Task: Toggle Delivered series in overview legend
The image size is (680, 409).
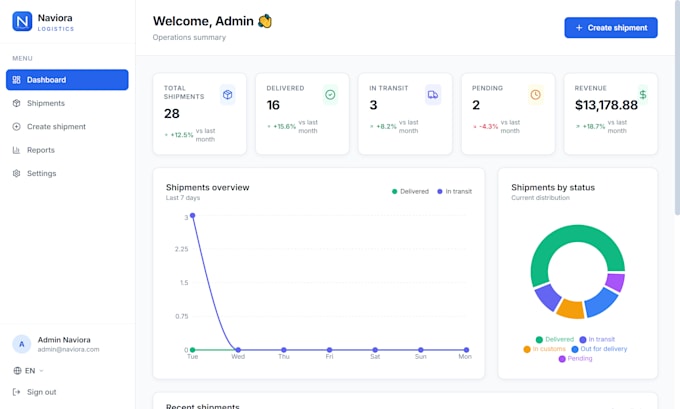Action: pos(410,191)
